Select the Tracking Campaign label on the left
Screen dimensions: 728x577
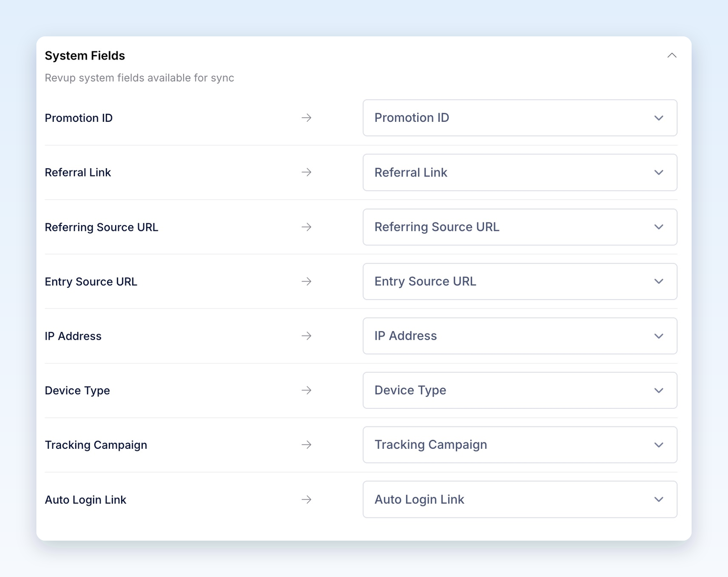coord(96,445)
